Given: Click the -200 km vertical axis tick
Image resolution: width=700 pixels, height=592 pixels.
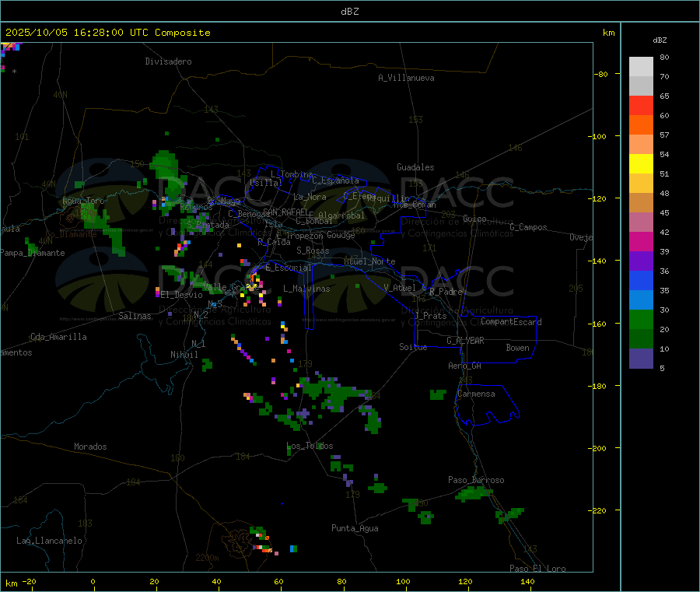Looking at the screenshot, I should point(600,448).
